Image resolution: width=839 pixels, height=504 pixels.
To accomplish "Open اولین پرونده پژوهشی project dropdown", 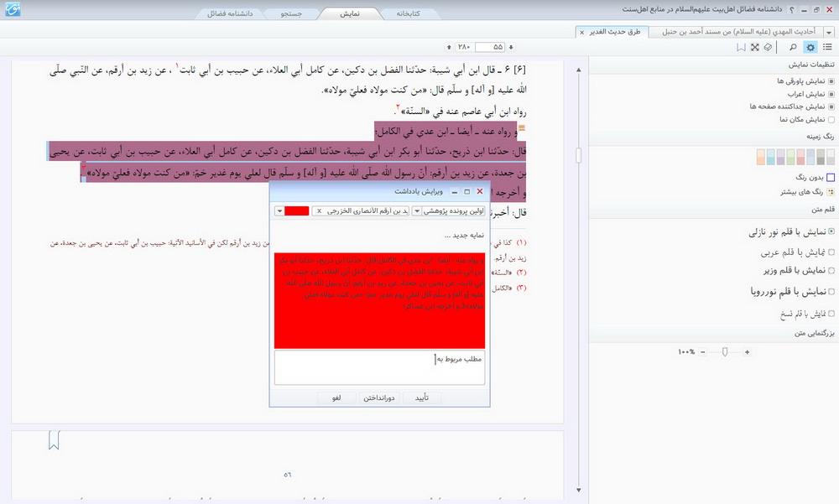I will 416,210.
